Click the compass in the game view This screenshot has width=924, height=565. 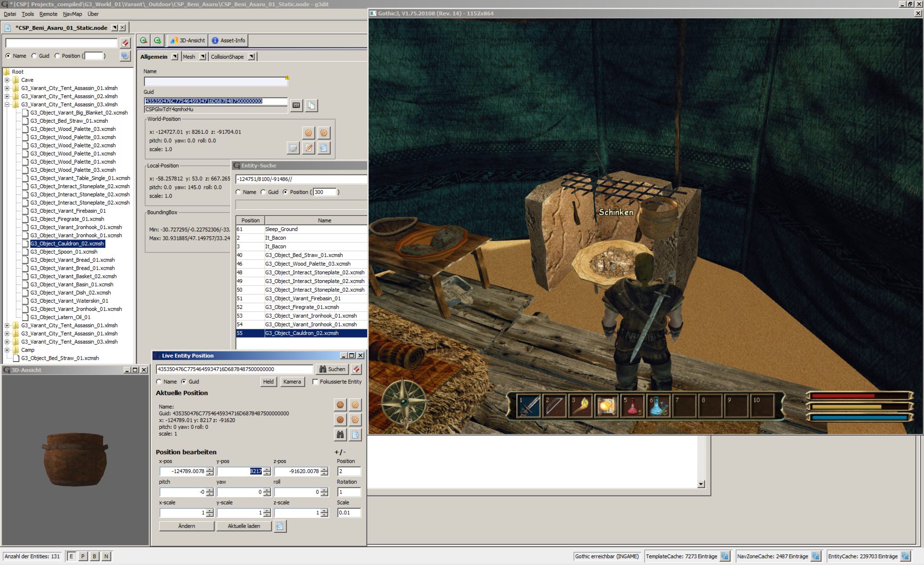click(x=405, y=402)
